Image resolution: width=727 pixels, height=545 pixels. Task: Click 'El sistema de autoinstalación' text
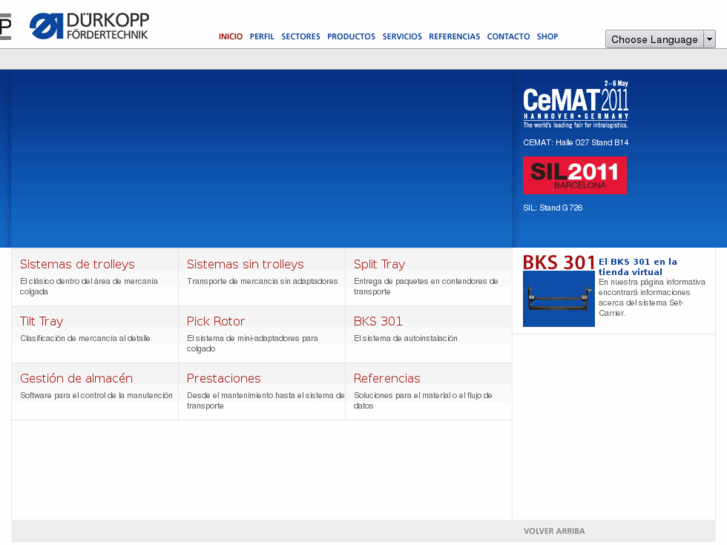(x=405, y=338)
